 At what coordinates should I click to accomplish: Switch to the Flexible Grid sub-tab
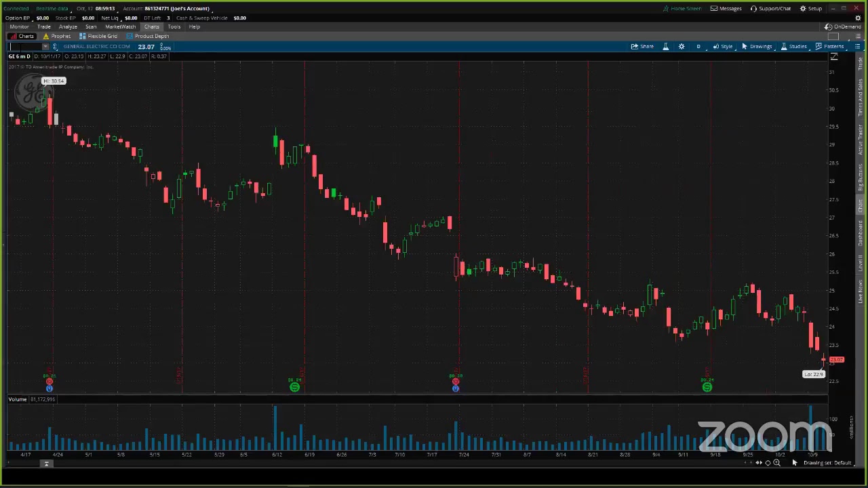[98, 36]
